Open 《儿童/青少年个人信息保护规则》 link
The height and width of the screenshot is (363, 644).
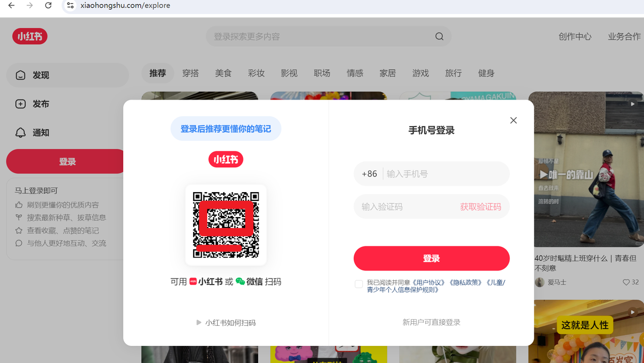tap(436, 286)
